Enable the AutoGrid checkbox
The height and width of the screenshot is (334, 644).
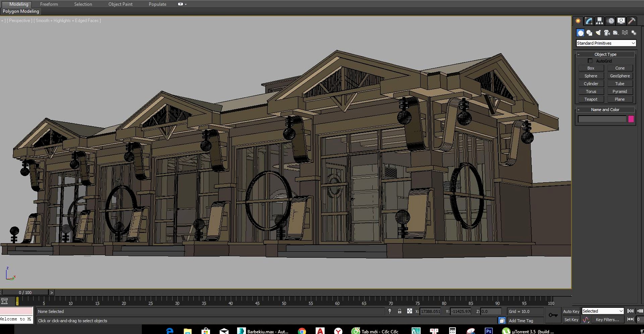[590, 61]
